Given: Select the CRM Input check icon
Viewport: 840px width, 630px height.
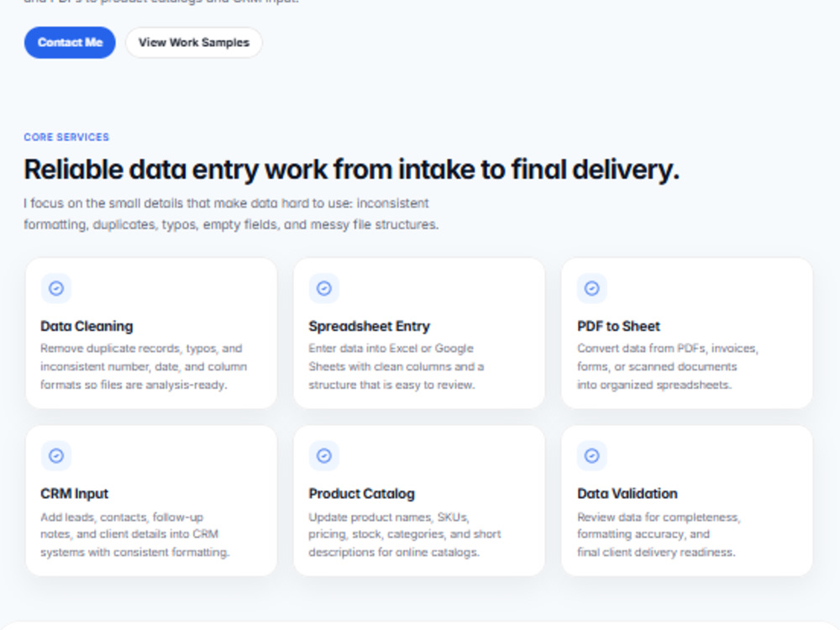Looking at the screenshot, I should [x=56, y=456].
